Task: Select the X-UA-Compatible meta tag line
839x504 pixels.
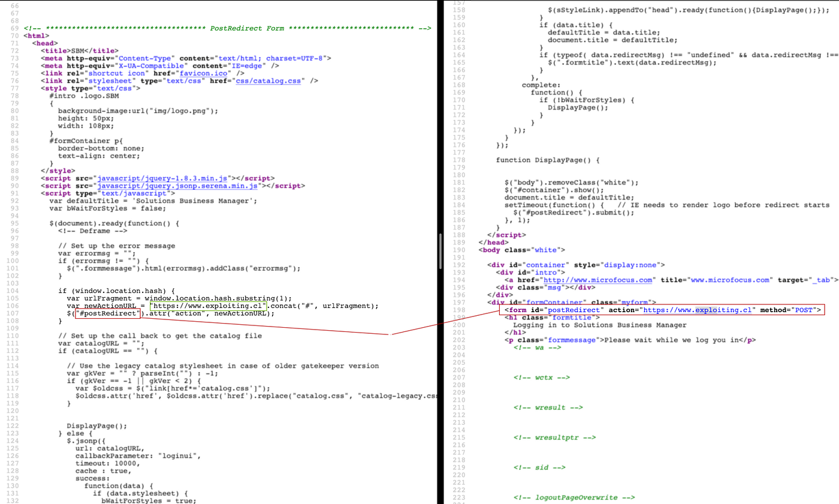Action: pos(160,65)
